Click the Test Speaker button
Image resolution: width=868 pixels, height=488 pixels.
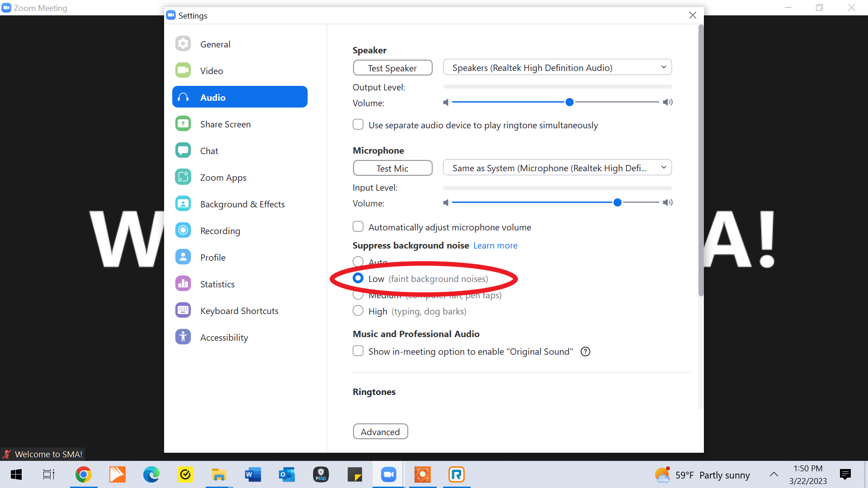392,68
